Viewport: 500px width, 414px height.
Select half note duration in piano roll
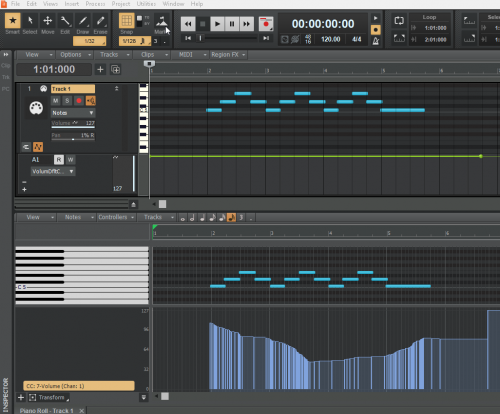[192, 218]
